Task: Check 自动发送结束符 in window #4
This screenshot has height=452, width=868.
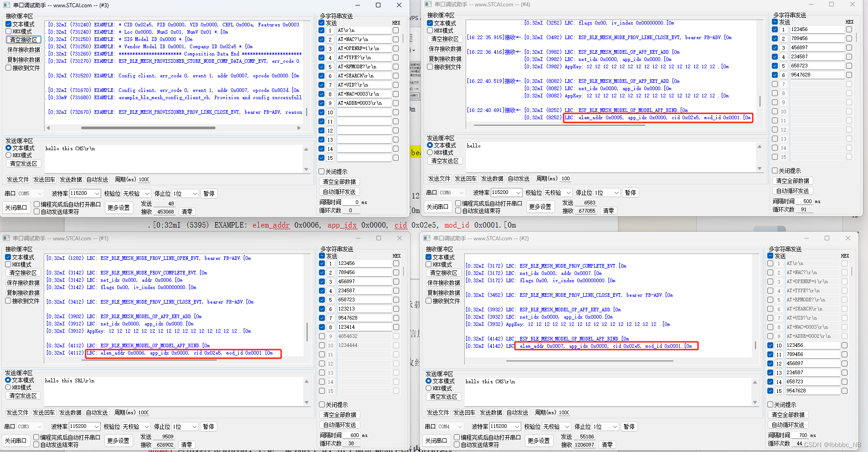Action: click(x=458, y=211)
